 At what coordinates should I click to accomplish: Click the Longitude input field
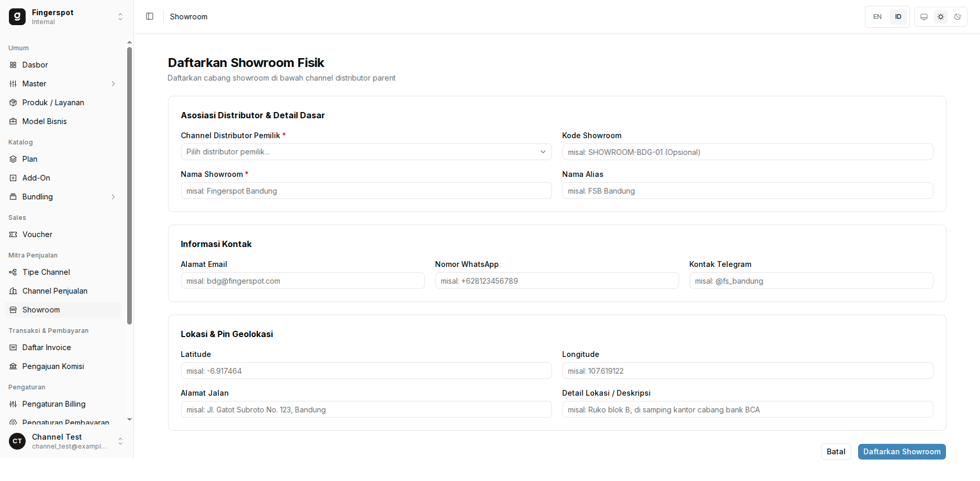pyautogui.click(x=748, y=371)
